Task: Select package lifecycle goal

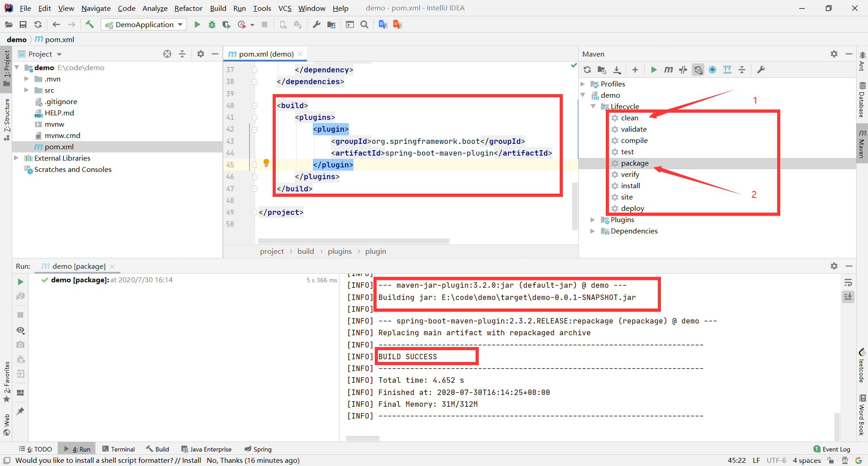Action: pos(635,163)
